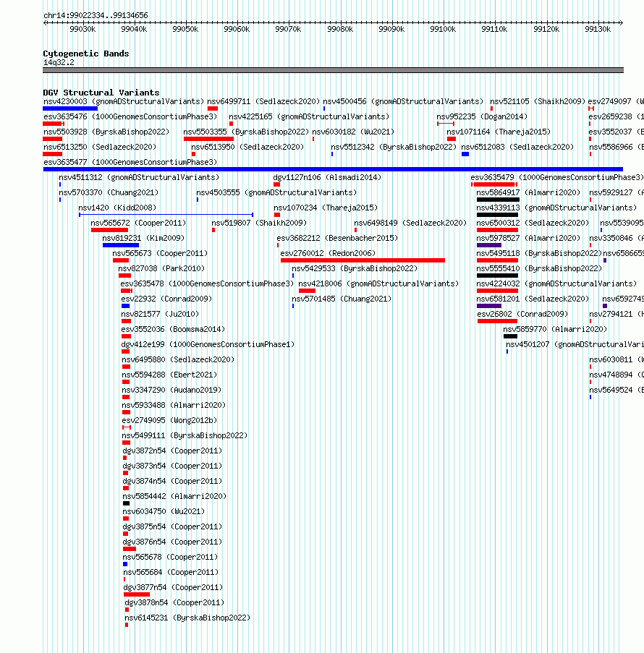Click nsv519807 (Shaikh2009) label
644x653 pixels.
click(259, 223)
